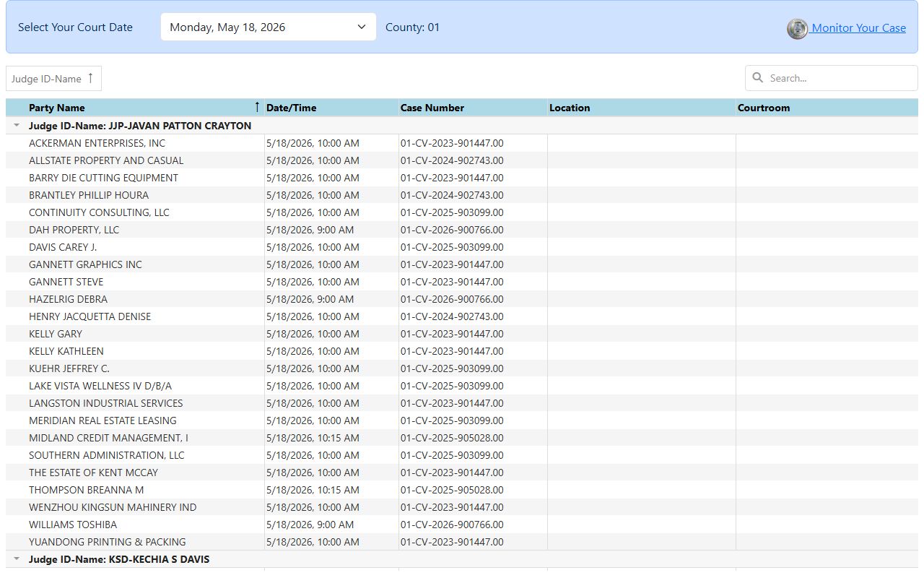The width and height of the screenshot is (924, 578).
Task: Select BRANTLEY PHILLIP HOURA row
Action: [x=462, y=195]
